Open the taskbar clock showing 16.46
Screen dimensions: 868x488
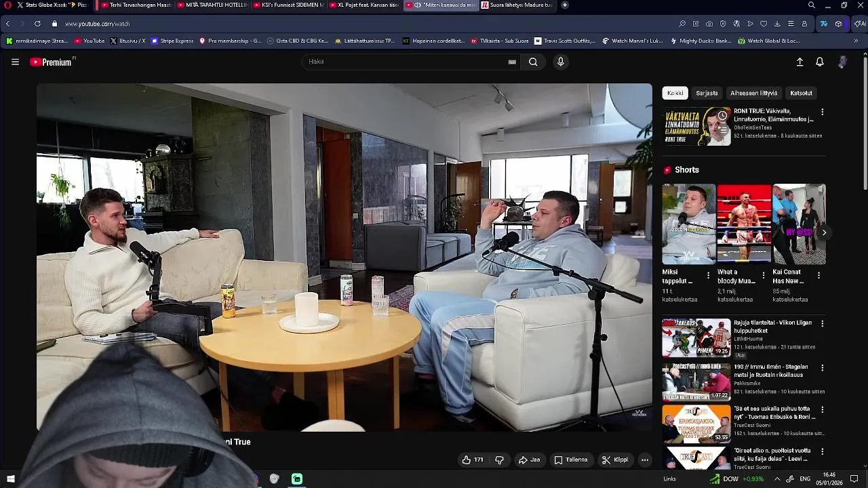pos(829,479)
